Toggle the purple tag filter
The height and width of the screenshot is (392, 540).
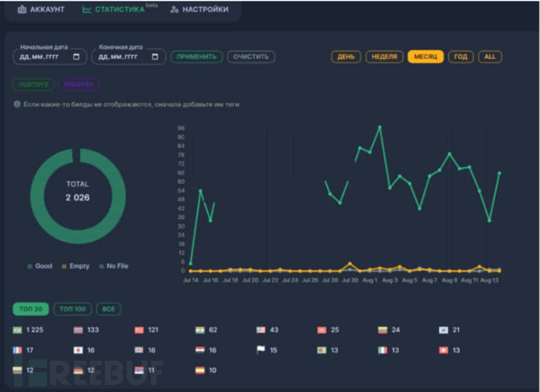click(x=77, y=85)
